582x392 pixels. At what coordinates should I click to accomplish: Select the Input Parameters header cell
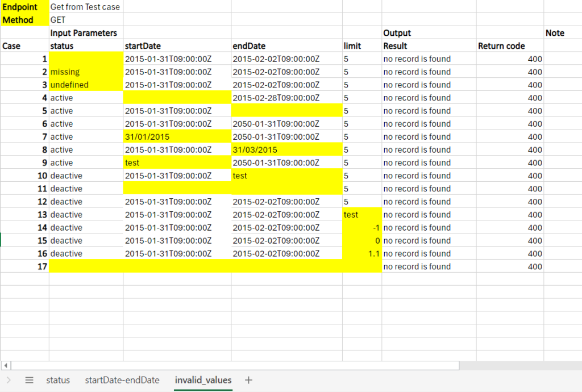[85, 33]
